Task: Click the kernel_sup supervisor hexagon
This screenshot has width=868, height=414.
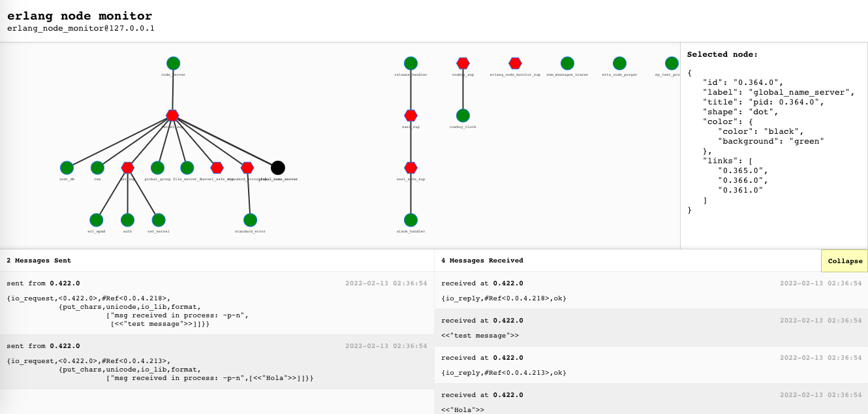Action: click(172, 116)
